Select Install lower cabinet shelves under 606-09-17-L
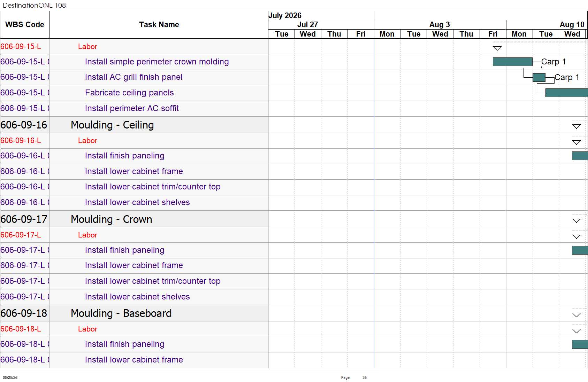588x382 pixels. [x=137, y=297]
